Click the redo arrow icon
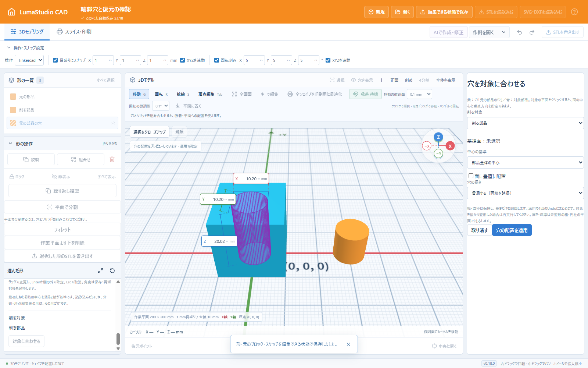This screenshot has height=368, width=588. coord(532,32)
